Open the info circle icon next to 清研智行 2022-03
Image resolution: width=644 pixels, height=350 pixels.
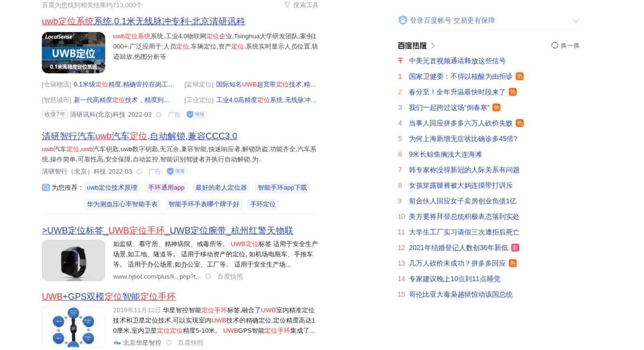click(x=139, y=172)
